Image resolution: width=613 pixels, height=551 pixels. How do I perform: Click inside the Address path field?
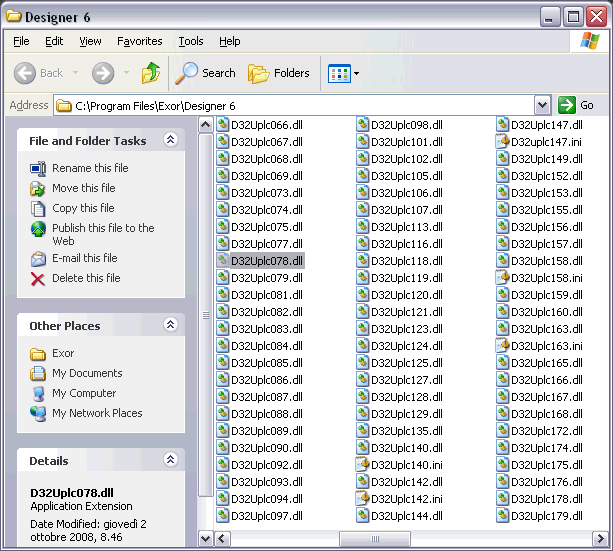click(x=294, y=106)
